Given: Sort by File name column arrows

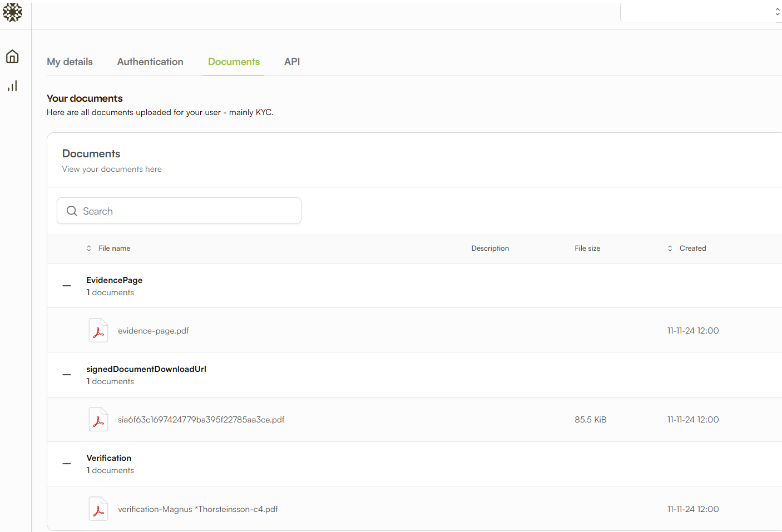Looking at the screenshot, I should coord(89,248).
